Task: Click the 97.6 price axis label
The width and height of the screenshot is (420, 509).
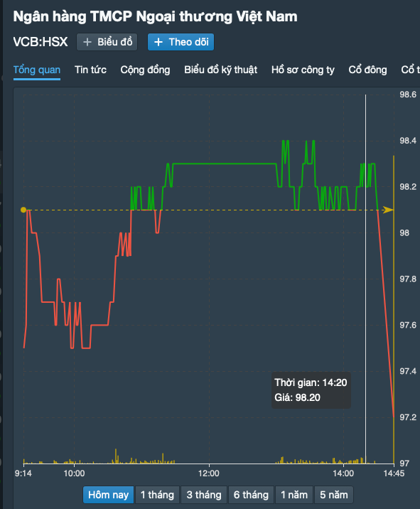Action: [408, 325]
